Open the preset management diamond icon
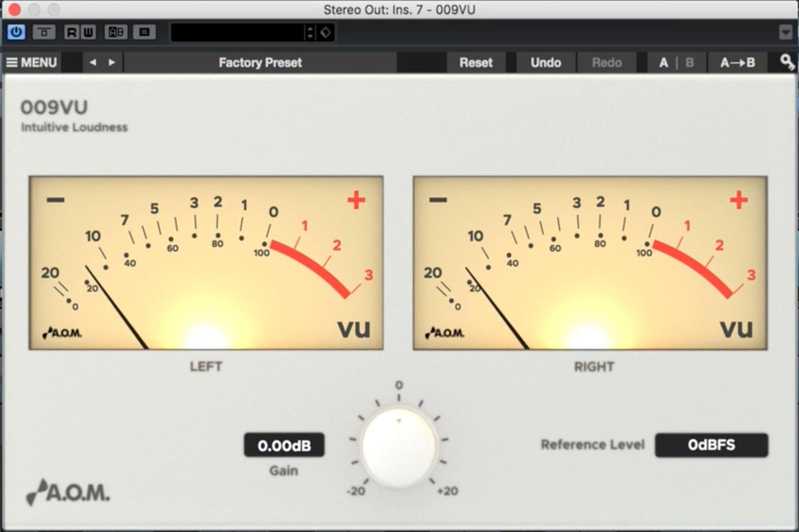Image resolution: width=799 pixels, height=532 pixels. coord(326,33)
